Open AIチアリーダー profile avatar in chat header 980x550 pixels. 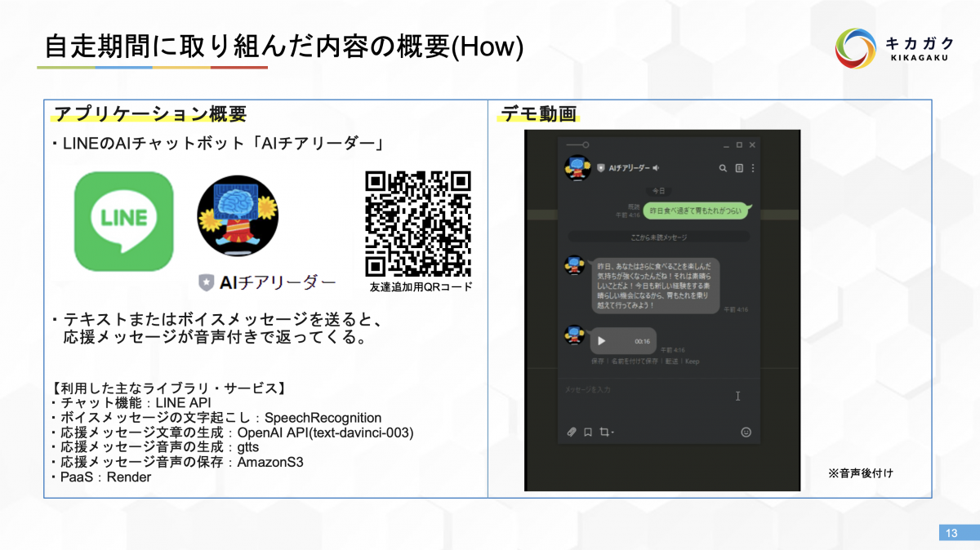(x=577, y=168)
